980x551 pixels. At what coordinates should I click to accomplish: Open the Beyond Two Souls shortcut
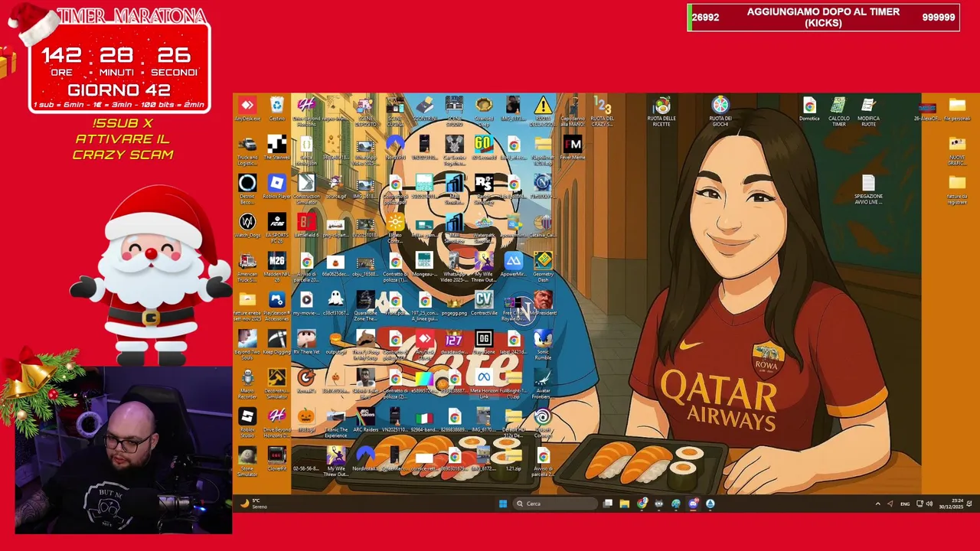click(x=247, y=345)
